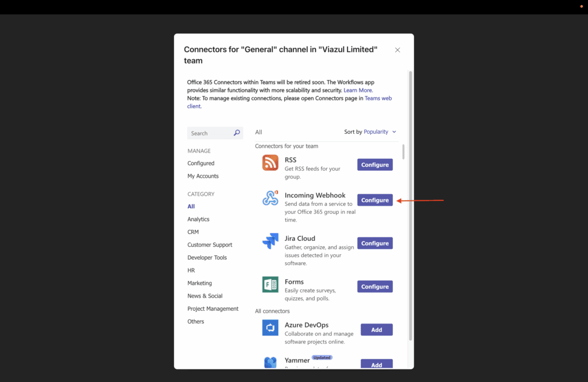Open My Accounts in Manage
588x382 pixels.
coord(203,176)
